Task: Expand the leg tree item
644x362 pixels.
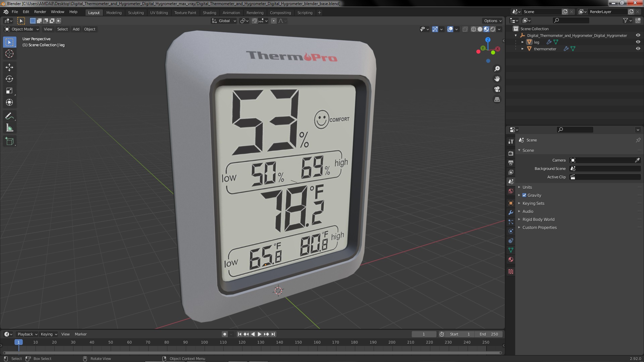Action: 522,42
